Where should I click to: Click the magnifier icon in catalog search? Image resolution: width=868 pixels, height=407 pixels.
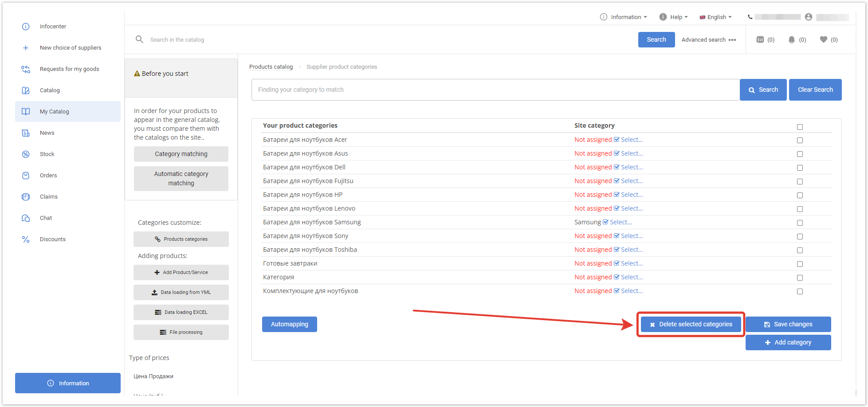(x=139, y=39)
